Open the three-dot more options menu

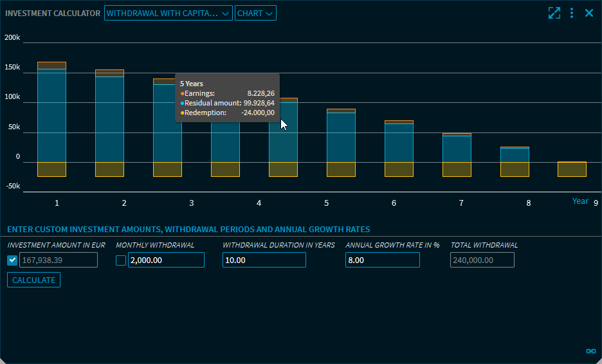(x=572, y=13)
